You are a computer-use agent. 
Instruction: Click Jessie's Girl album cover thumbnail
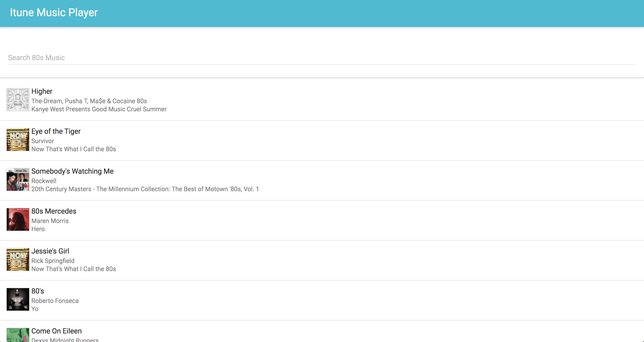tap(18, 259)
